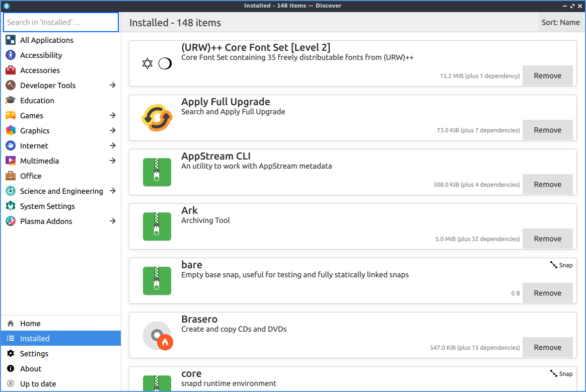Expand the Developer Tools category arrow
586x392 pixels.
[113, 86]
